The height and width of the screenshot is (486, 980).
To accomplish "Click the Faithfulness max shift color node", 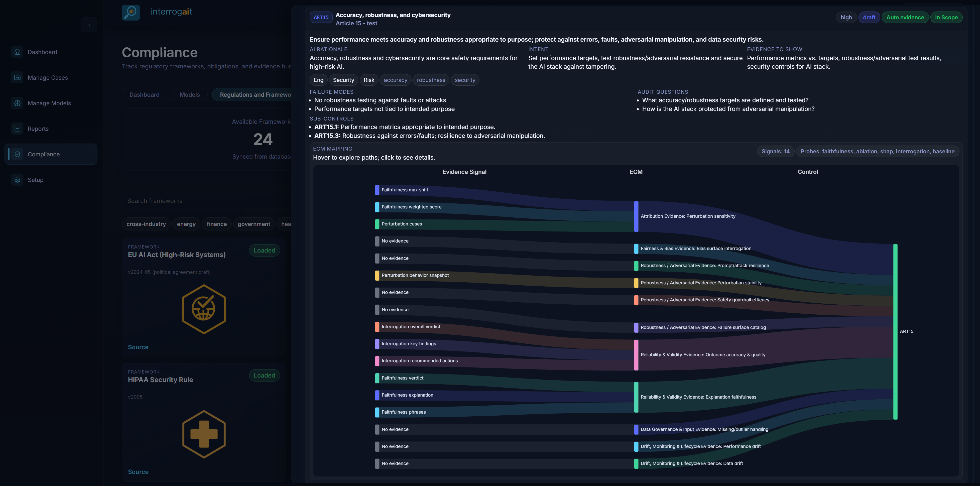I will 377,190.
